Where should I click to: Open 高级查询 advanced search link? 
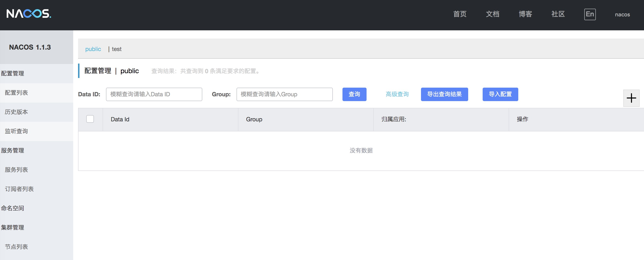397,94
